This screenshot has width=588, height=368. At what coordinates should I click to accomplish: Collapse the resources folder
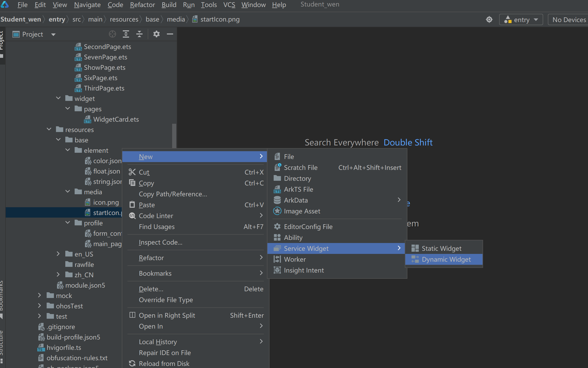point(49,129)
